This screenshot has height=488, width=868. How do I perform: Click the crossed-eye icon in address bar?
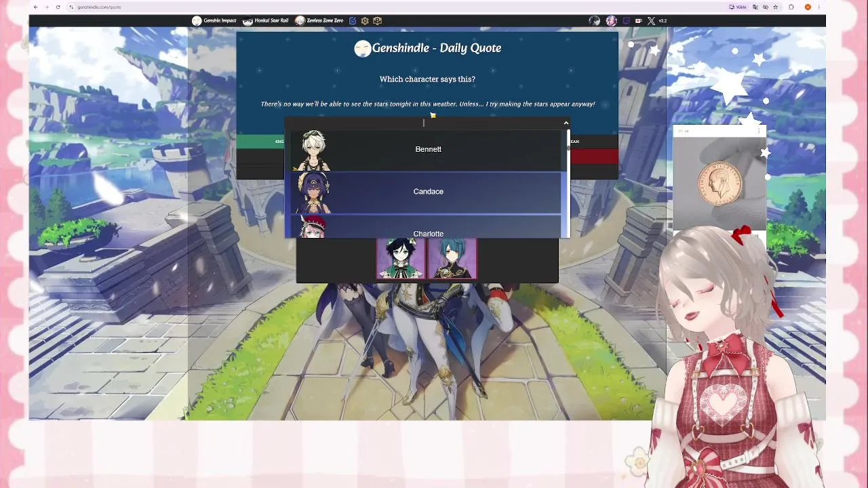pos(766,7)
